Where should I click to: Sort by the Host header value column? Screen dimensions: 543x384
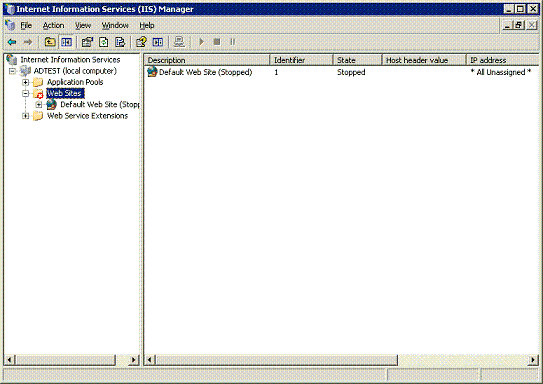[x=424, y=60]
